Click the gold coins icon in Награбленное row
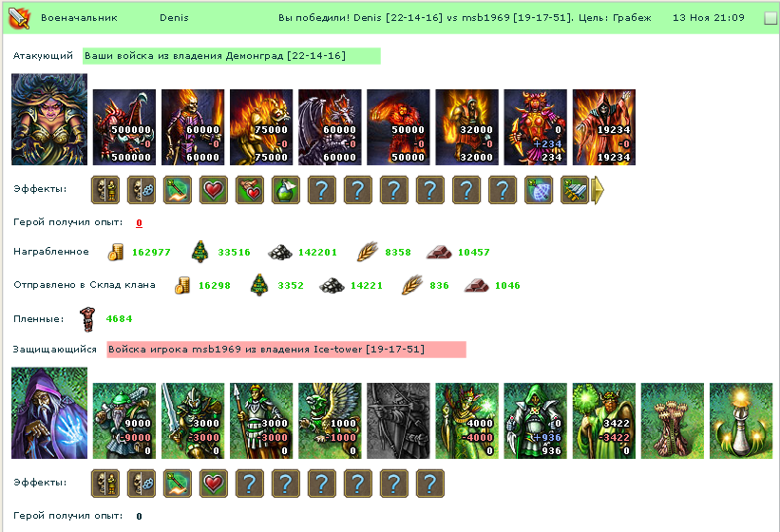The image size is (780, 532). pos(115,252)
